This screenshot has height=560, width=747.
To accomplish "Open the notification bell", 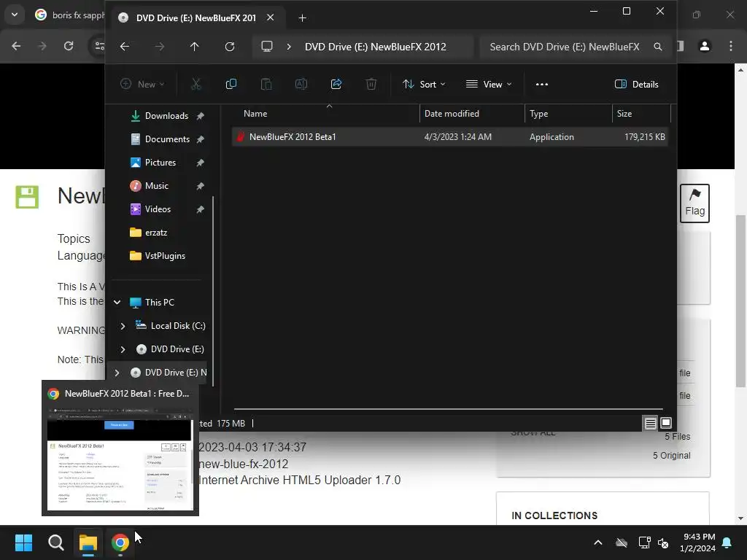I will 727,542.
